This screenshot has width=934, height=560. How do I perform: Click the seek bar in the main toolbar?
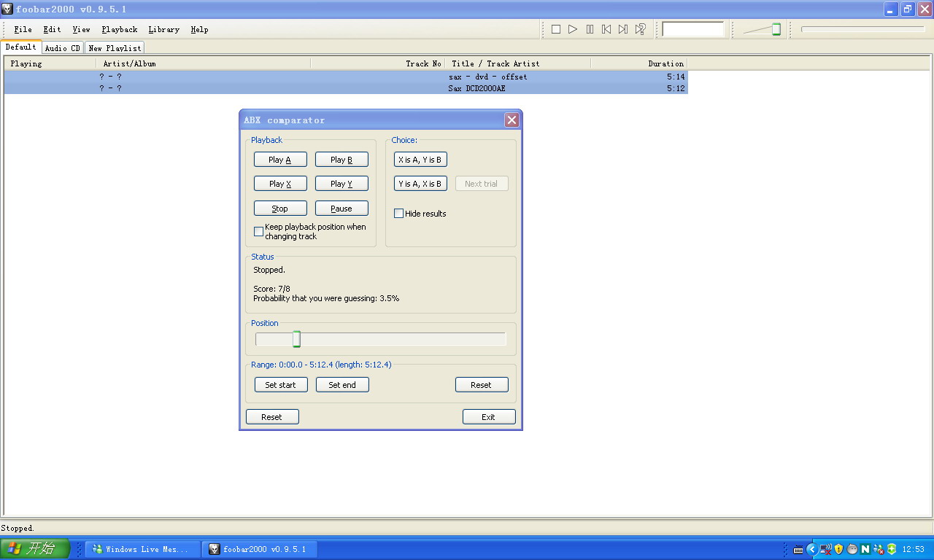click(862, 29)
